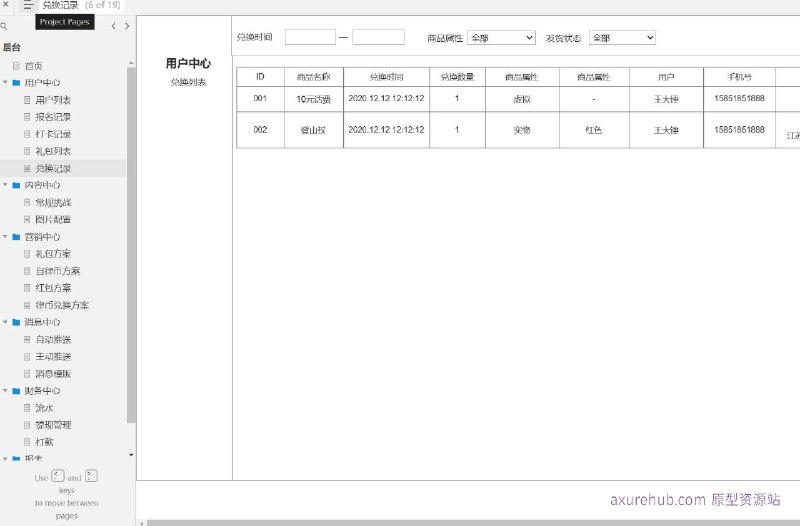Click the 兑换时间 start date field

[x=310, y=37]
